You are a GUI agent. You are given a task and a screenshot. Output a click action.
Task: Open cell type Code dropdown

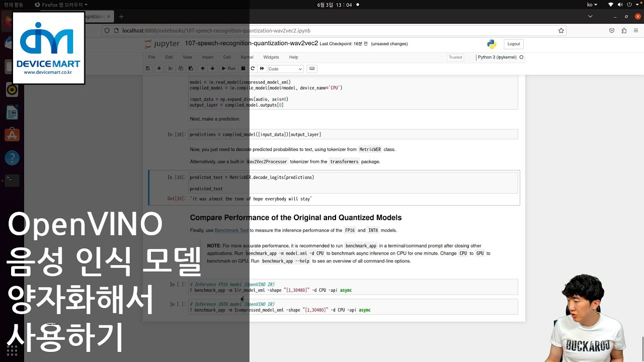(285, 69)
